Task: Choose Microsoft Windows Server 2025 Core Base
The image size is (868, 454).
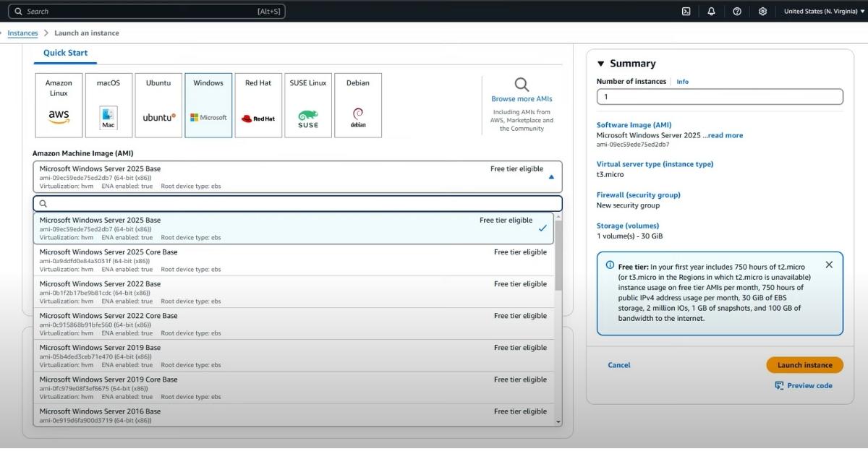Action: pos(294,260)
